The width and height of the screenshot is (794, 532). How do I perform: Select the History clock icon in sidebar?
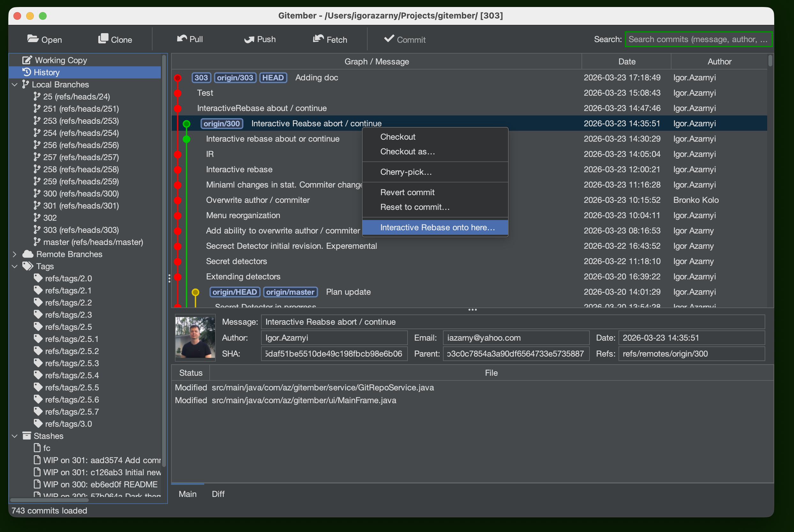point(27,72)
